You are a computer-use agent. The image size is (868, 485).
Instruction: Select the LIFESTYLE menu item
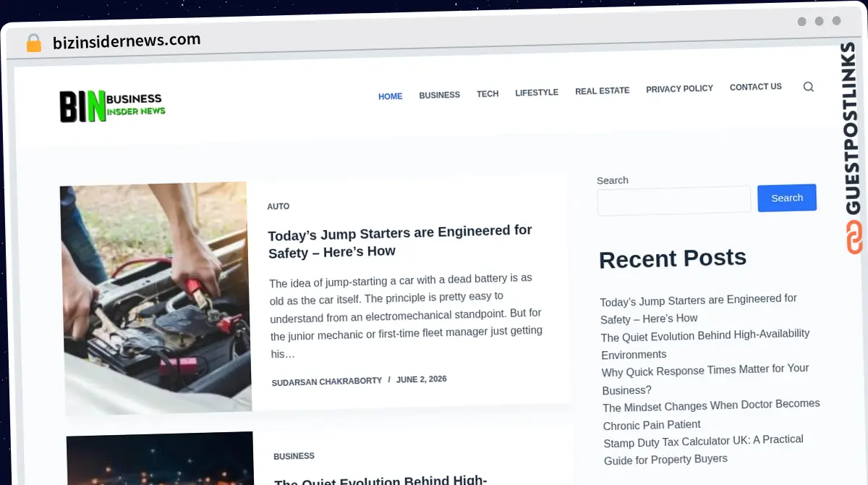tap(537, 93)
